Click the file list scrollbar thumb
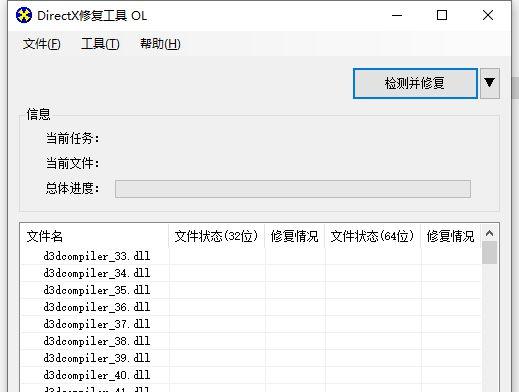 (x=489, y=253)
